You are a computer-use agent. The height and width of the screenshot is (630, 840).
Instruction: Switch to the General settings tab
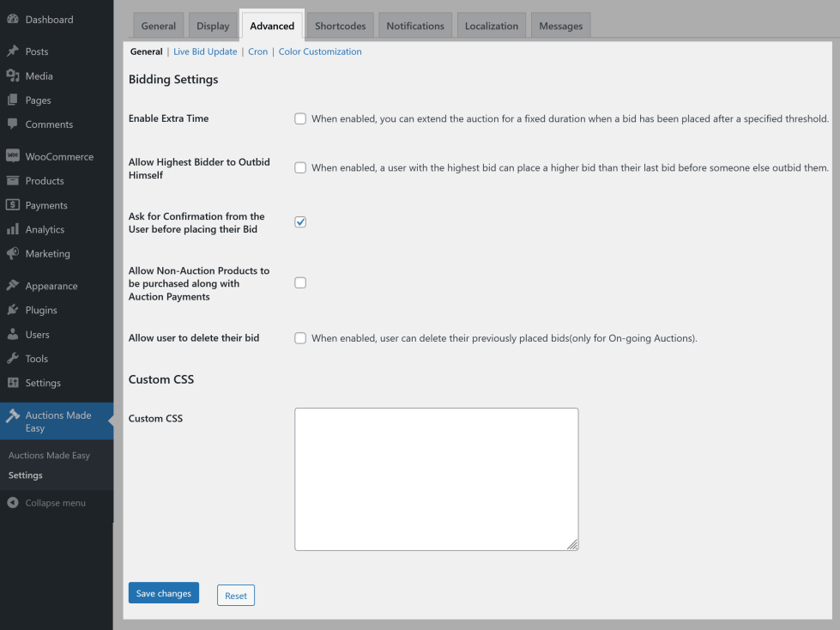[159, 26]
